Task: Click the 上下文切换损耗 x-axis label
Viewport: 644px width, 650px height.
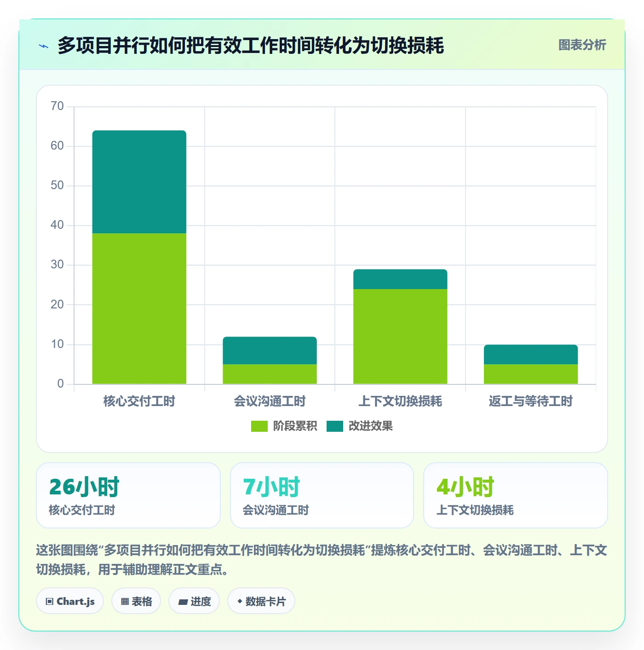Action: tap(400, 401)
